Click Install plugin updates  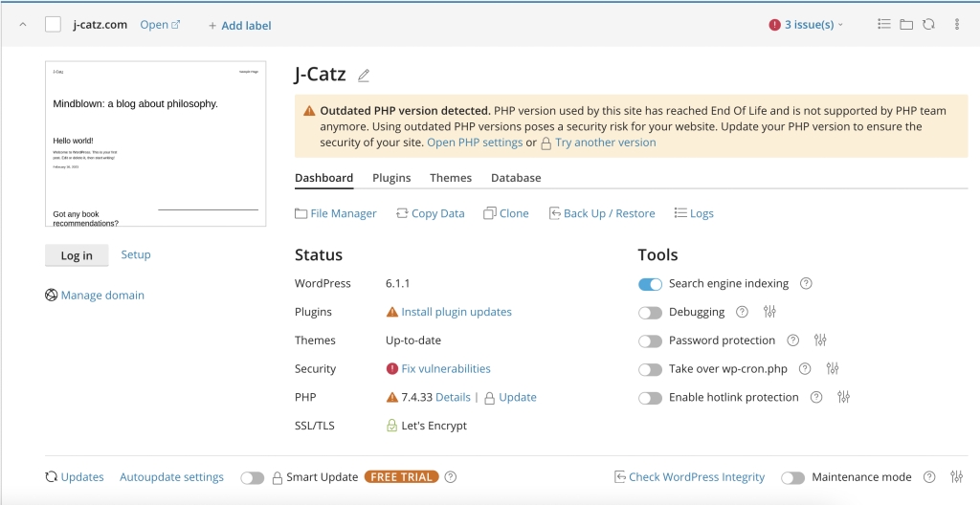click(457, 312)
